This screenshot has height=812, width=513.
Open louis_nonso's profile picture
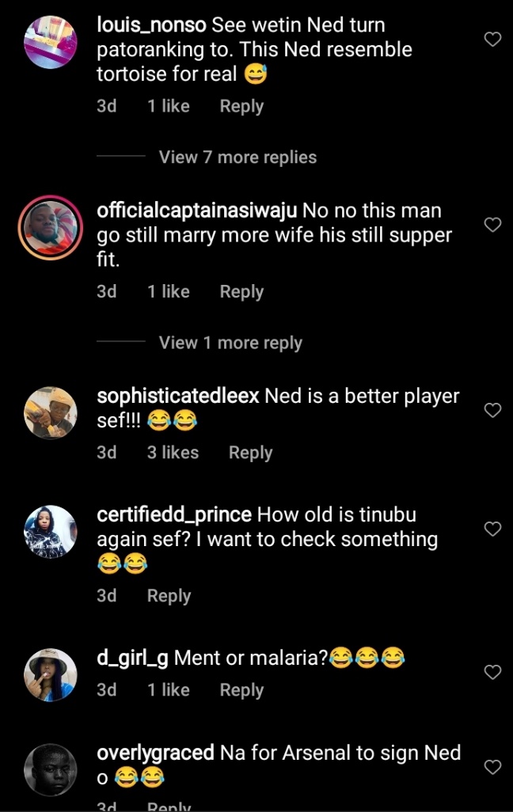pyautogui.click(x=51, y=42)
